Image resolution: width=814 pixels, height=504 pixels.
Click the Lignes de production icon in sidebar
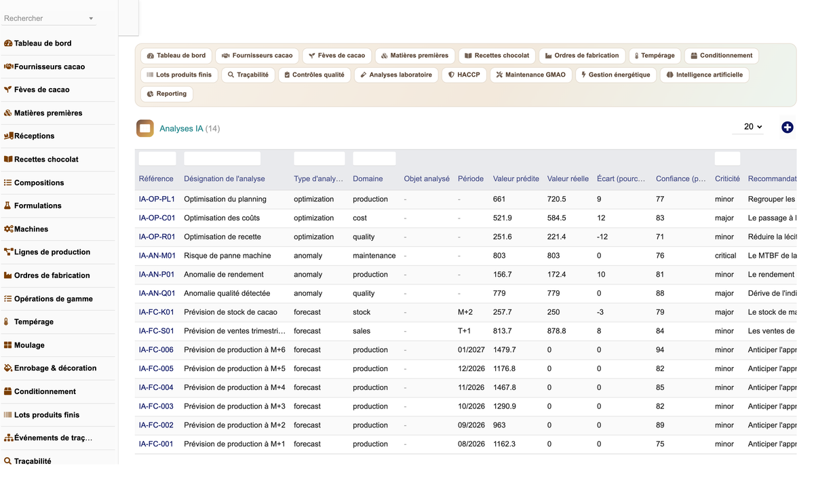[8, 252]
